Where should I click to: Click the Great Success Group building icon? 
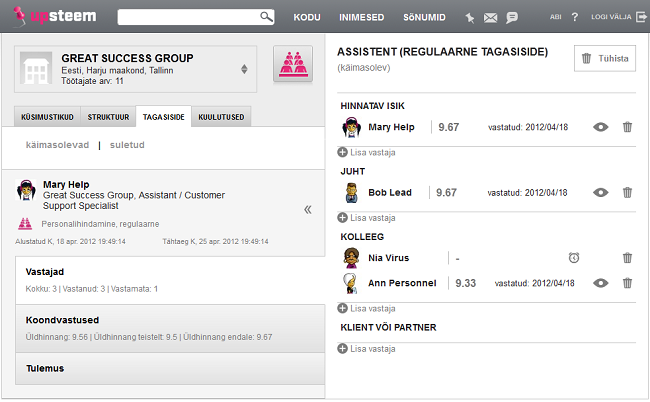[36, 68]
